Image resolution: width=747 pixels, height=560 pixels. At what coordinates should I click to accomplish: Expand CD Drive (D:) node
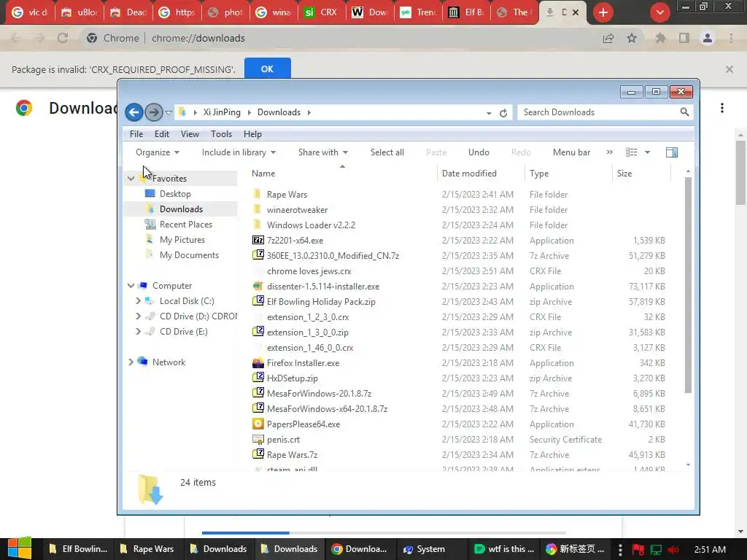[x=138, y=316]
